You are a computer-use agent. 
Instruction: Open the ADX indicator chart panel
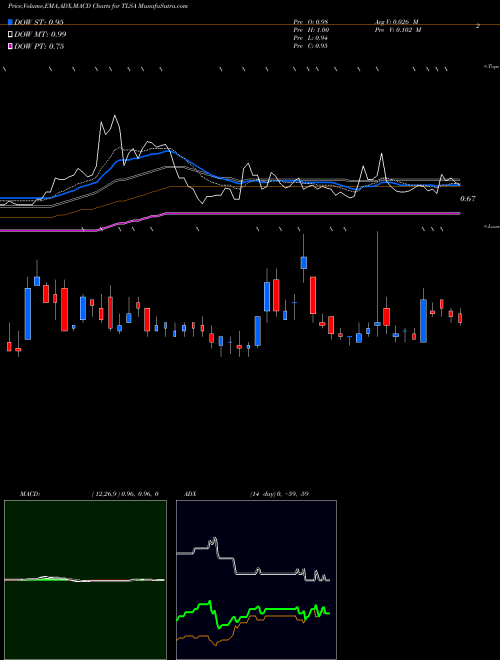point(256,580)
